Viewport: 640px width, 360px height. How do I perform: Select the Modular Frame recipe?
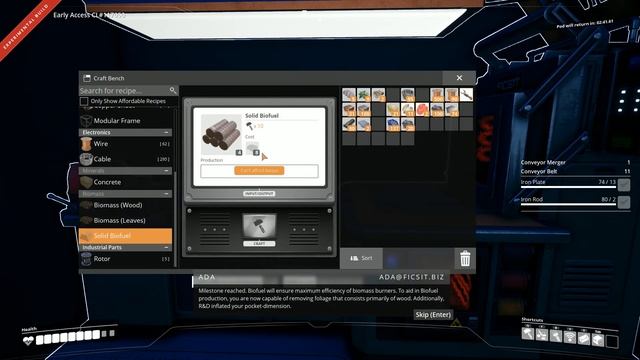coord(125,121)
